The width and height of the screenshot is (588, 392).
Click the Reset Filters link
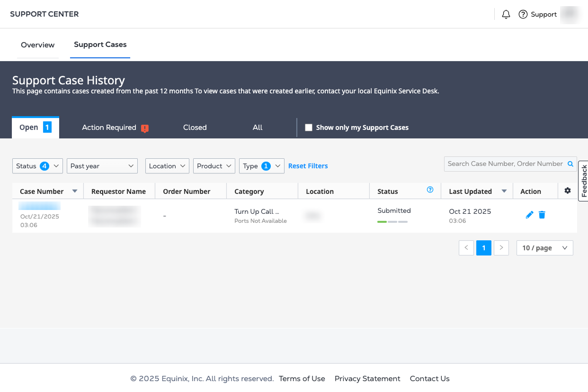point(308,166)
